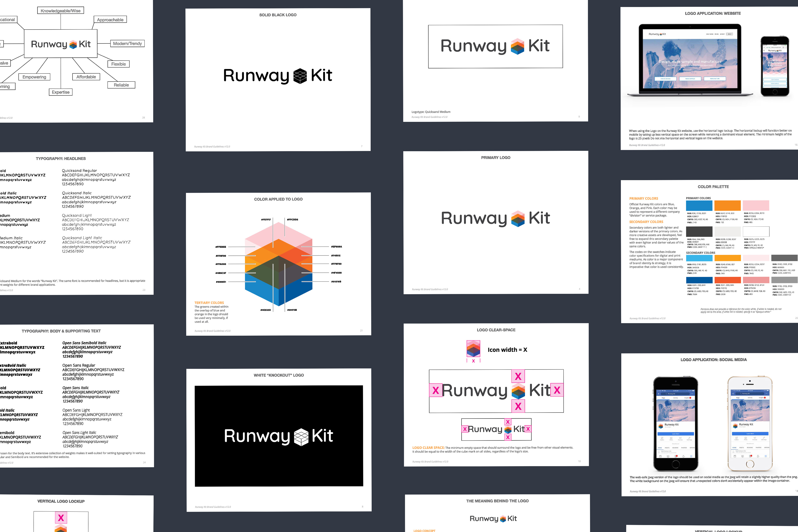Select the primary orange color swatch

[x=727, y=206]
